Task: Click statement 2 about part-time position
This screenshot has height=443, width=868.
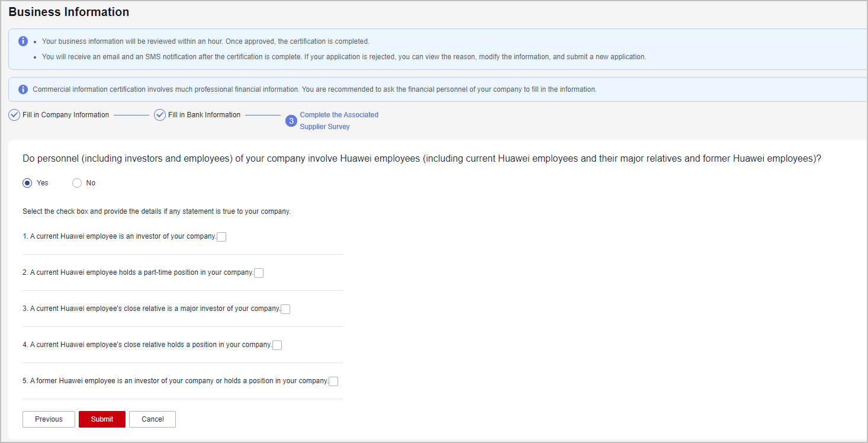Action: click(x=138, y=272)
